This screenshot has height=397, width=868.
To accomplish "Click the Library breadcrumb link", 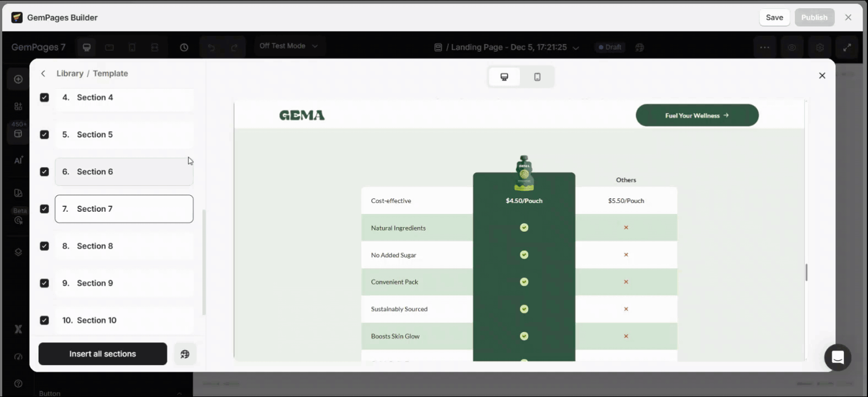I will [70, 73].
